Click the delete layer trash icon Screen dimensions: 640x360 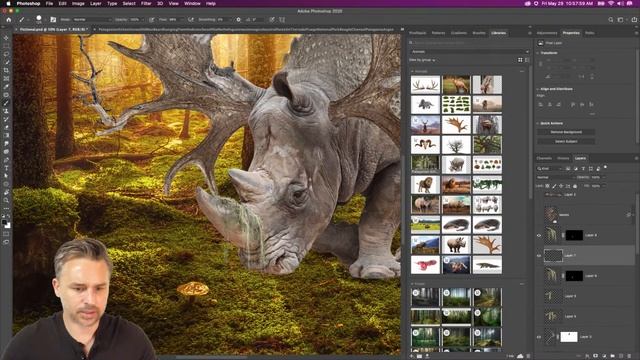tap(630, 356)
